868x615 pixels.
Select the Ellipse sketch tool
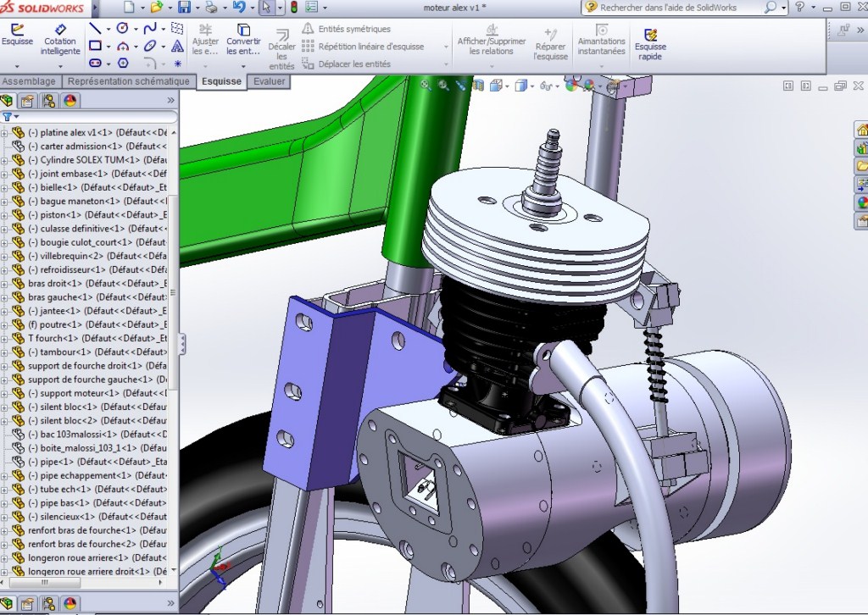149,46
